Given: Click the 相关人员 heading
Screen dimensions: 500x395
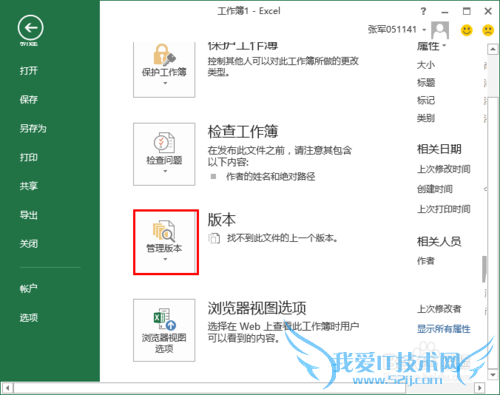Looking at the screenshot, I should click(439, 241).
